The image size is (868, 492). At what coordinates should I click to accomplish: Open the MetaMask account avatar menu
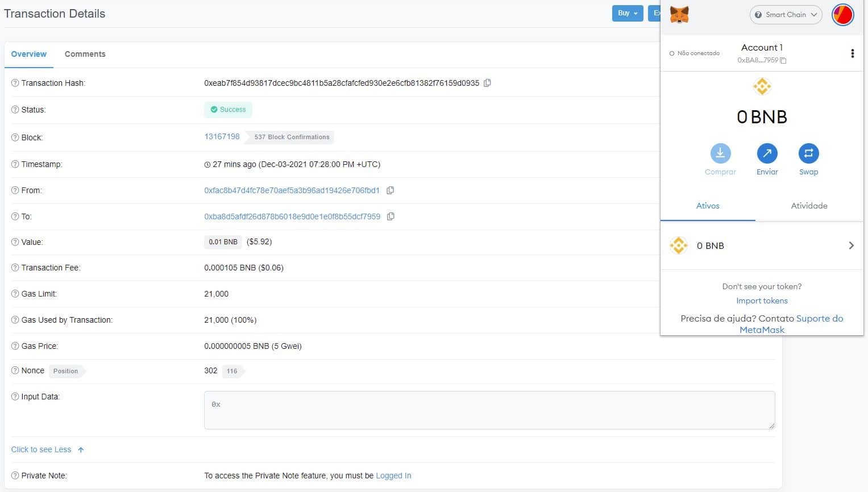pos(842,15)
